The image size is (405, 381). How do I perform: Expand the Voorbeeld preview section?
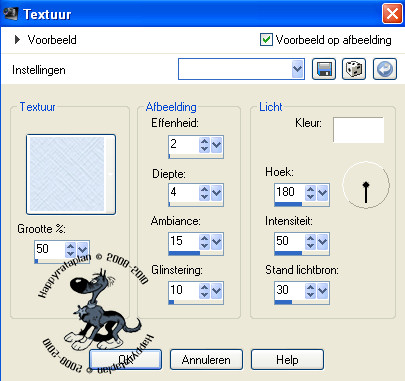pyautogui.click(x=17, y=40)
